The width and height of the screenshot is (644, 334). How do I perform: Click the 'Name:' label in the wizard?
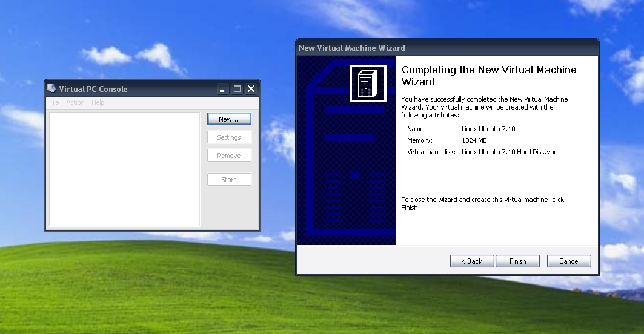[x=416, y=129]
